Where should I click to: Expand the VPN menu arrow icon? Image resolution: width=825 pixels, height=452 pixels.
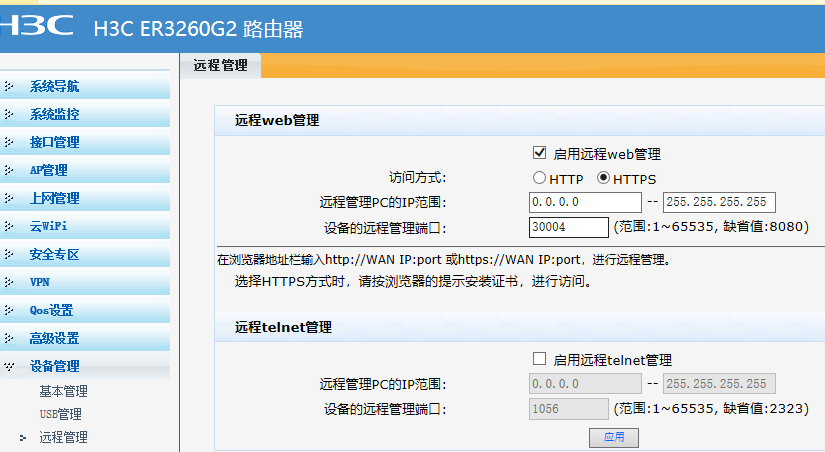(x=9, y=282)
